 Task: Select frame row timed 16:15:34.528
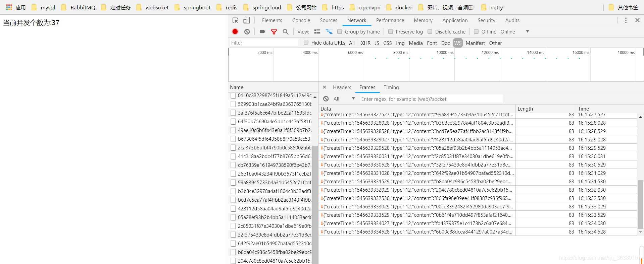[478, 232]
